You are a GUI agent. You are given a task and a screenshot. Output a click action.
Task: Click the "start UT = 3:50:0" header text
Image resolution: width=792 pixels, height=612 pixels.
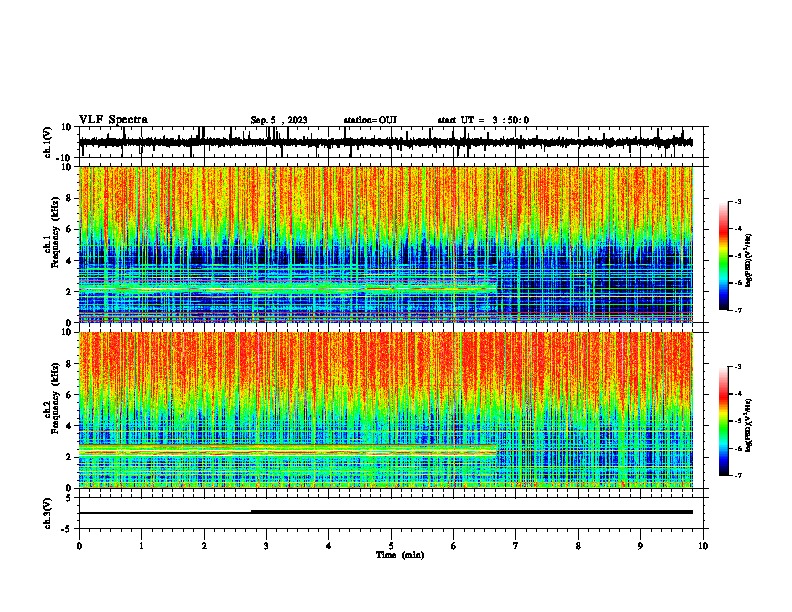pos(483,120)
